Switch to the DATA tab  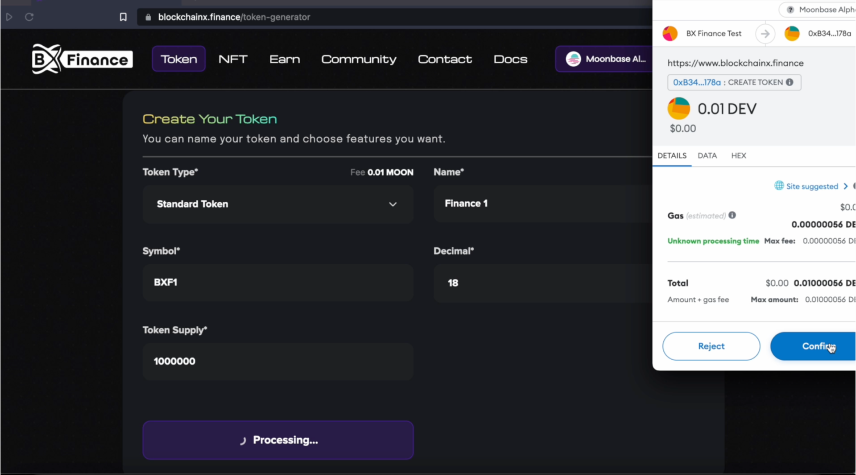(x=707, y=156)
